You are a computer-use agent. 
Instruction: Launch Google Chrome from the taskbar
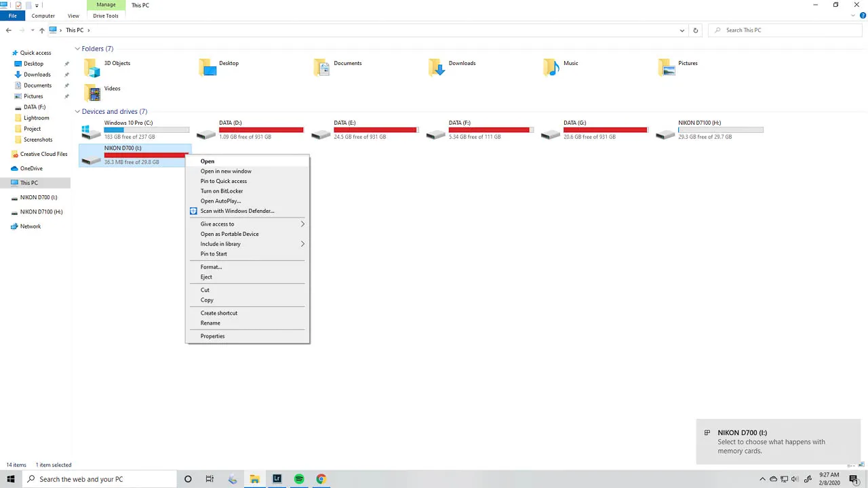point(320,479)
